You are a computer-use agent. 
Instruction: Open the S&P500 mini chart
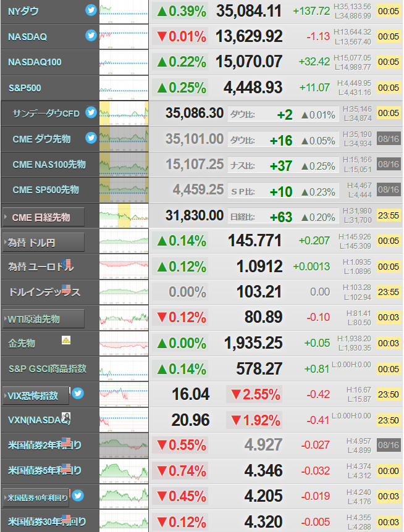[x=124, y=88]
